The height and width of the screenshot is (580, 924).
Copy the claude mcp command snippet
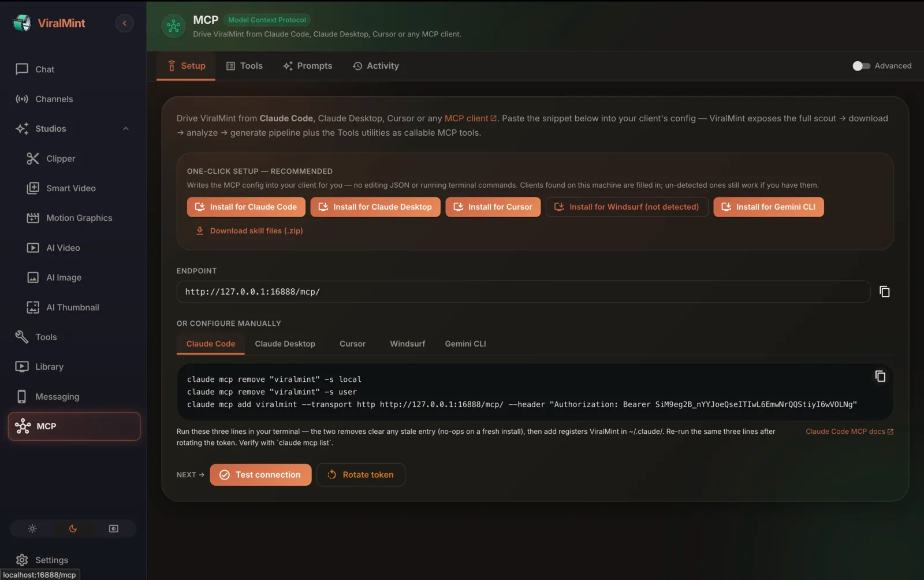point(880,377)
